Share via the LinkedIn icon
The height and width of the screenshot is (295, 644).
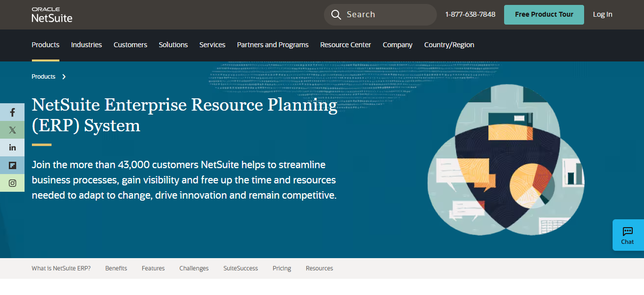pos(12,147)
